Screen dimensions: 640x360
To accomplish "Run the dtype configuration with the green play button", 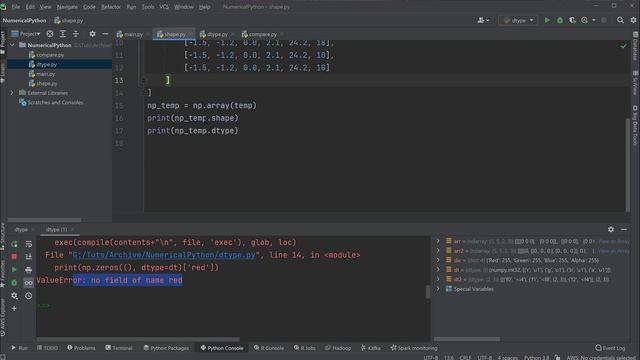I will 547,20.
